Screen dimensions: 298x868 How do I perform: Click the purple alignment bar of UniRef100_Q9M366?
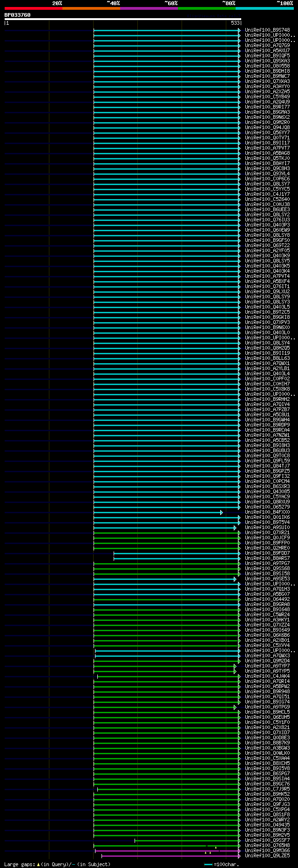point(168,851)
